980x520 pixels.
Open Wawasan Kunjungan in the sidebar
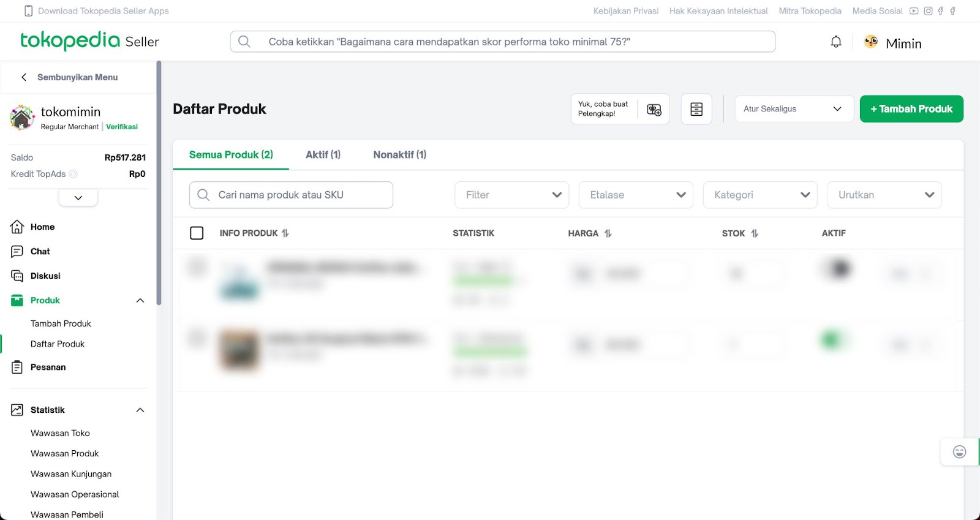(71, 474)
